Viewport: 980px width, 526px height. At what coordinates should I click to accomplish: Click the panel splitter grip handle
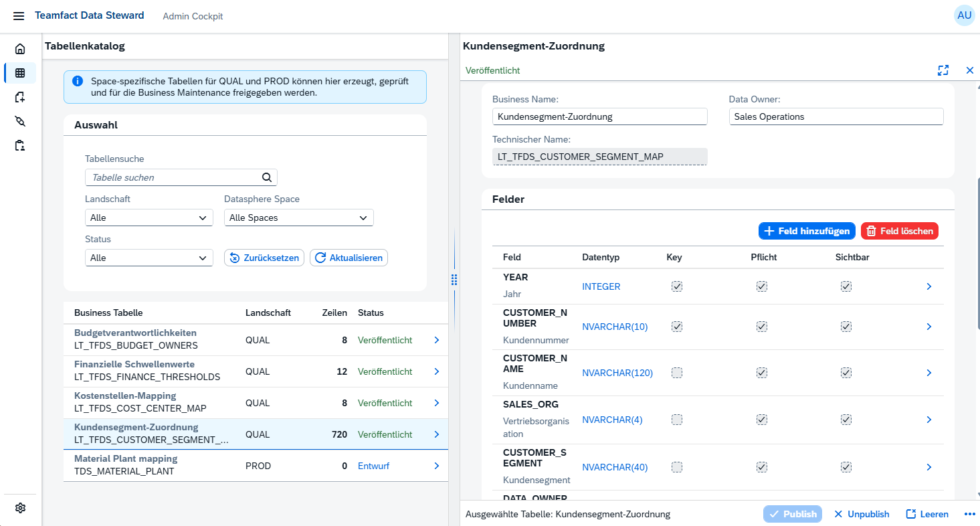click(454, 280)
